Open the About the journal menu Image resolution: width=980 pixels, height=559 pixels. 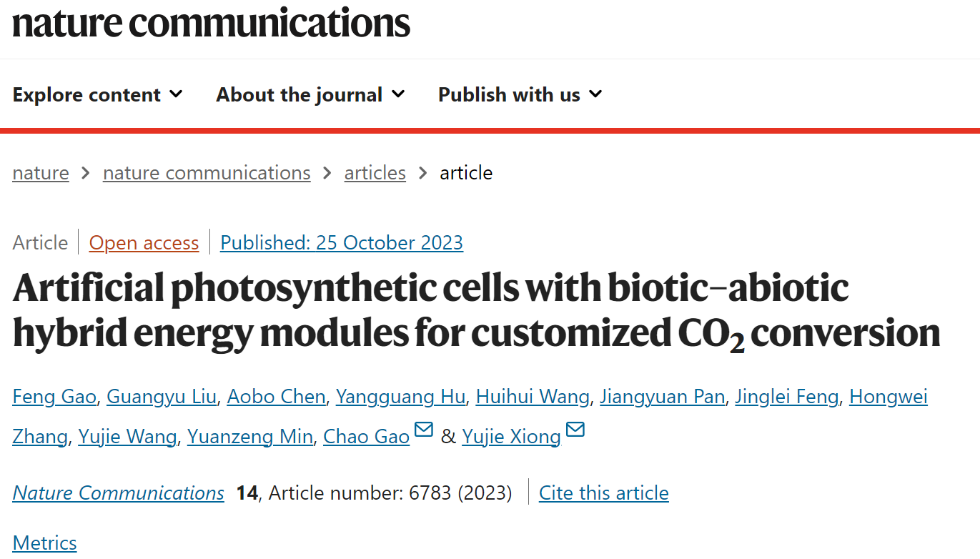[311, 94]
